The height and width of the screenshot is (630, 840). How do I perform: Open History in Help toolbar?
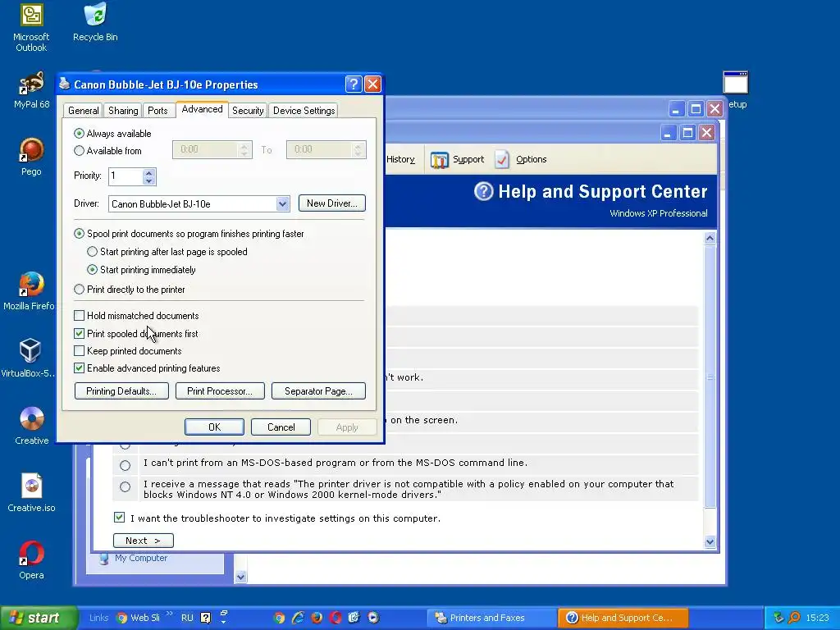tap(400, 160)
